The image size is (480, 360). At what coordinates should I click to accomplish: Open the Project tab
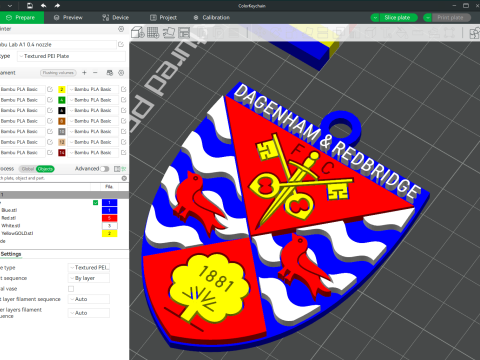click(163, 18)
